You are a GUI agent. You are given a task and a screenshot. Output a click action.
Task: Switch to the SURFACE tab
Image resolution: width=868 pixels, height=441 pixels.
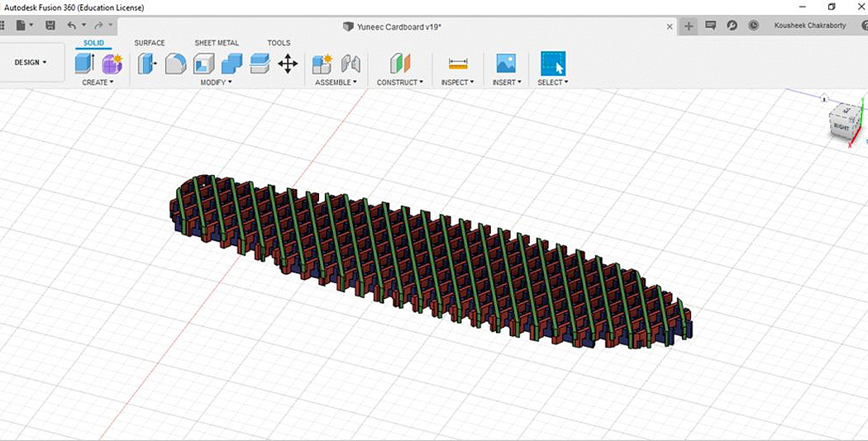click(150, 43)
